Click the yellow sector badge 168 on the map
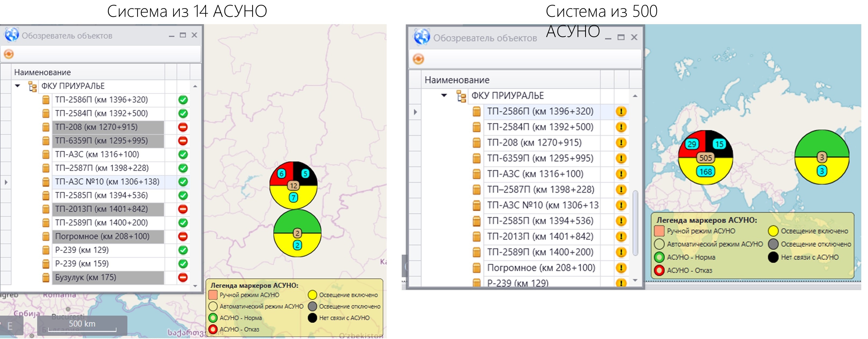868x339 pixels. (x=706, y=172)
